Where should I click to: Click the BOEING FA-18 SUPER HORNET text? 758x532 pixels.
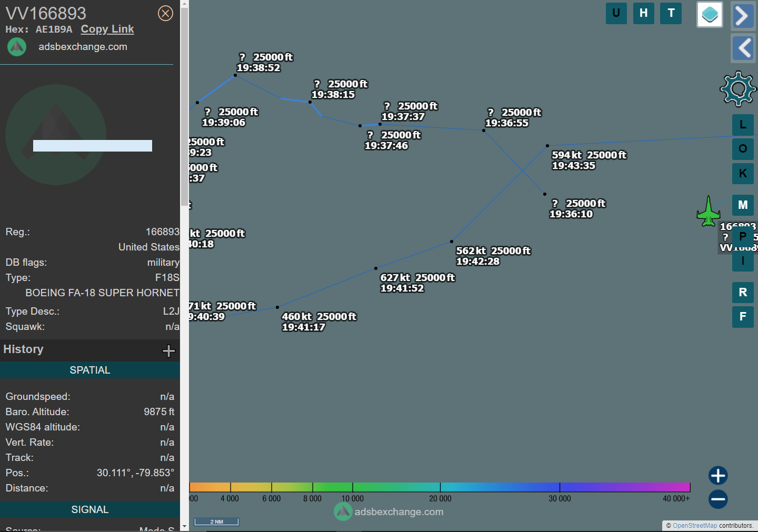tap(103, 293)
